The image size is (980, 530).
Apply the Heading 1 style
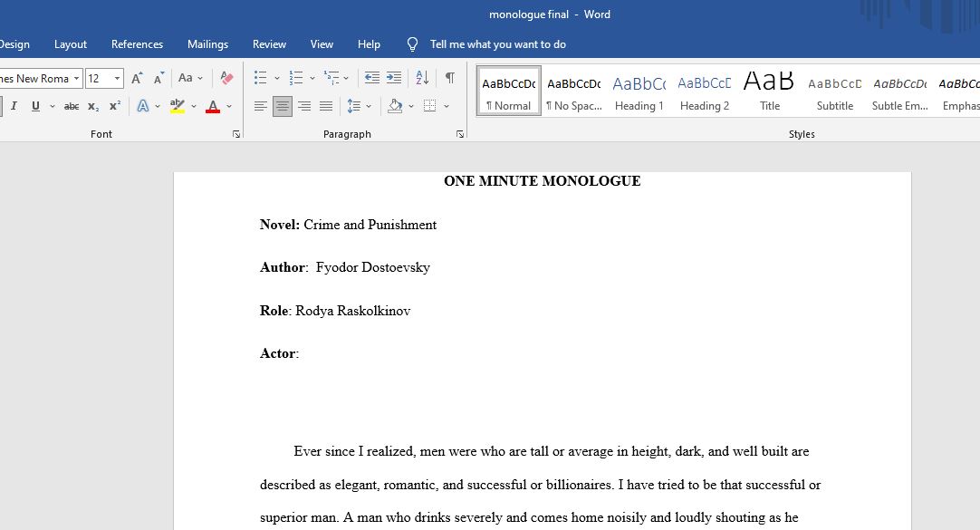point(639,92)
